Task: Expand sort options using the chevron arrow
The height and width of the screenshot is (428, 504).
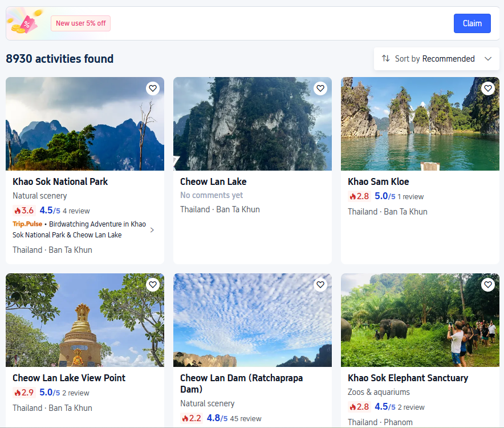Action: [487, 59]
